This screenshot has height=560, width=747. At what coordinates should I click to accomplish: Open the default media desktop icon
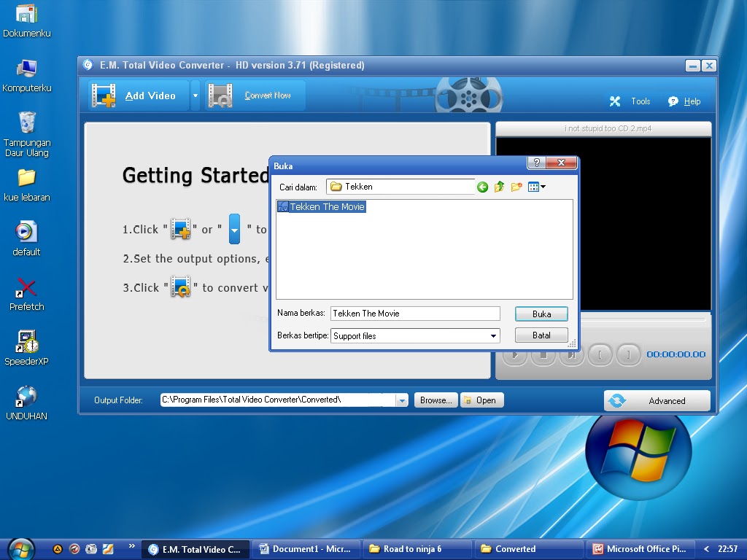(x=27, y=239)
